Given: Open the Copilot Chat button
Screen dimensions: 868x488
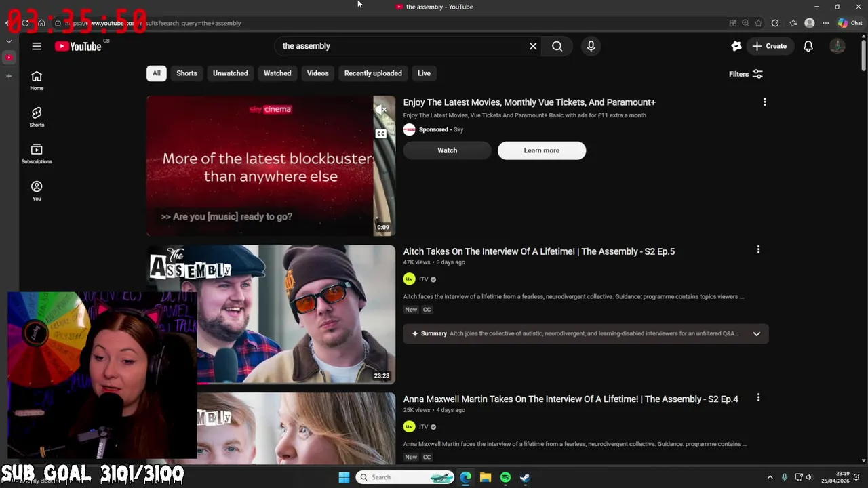Looking at the screenshot, I should click(852, 23).
